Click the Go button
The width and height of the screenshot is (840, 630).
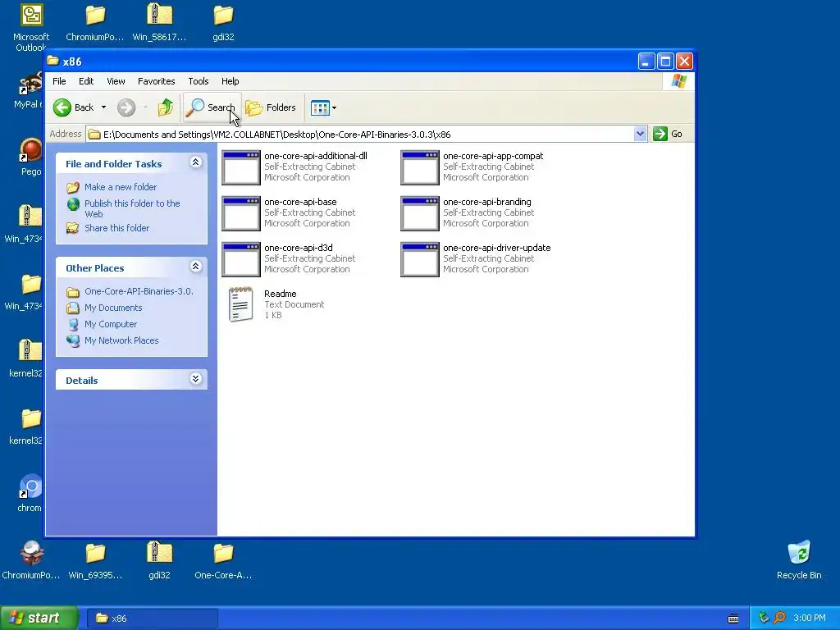[668, 134]
